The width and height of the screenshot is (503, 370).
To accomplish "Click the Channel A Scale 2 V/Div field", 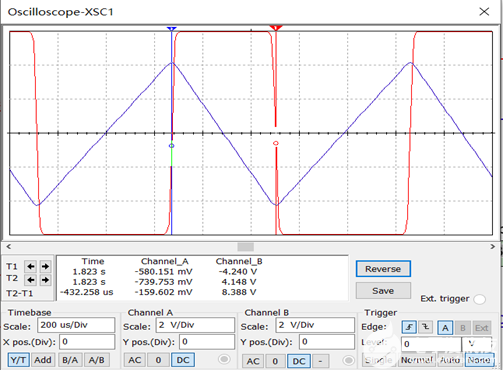I will point(195,325).
